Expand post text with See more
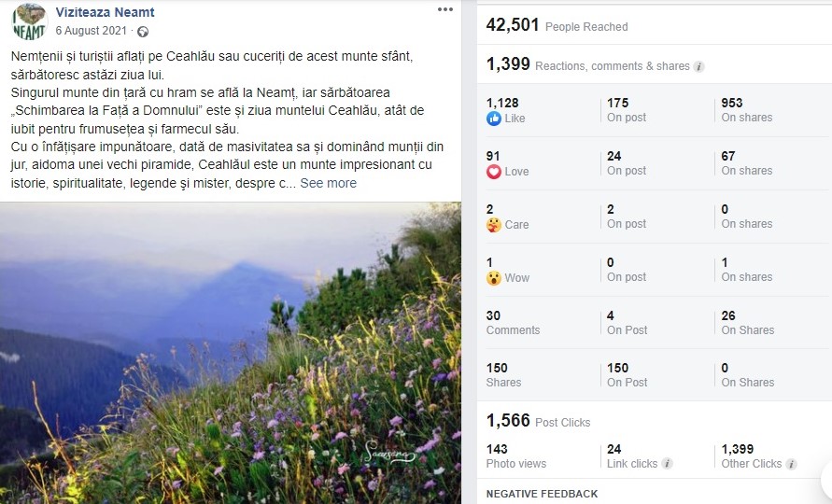 click(328, 183)
